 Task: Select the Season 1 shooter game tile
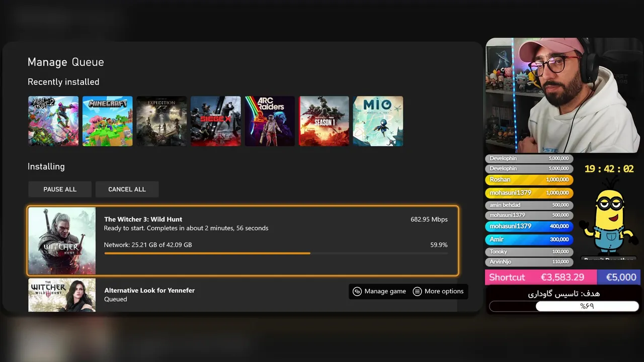324,121
